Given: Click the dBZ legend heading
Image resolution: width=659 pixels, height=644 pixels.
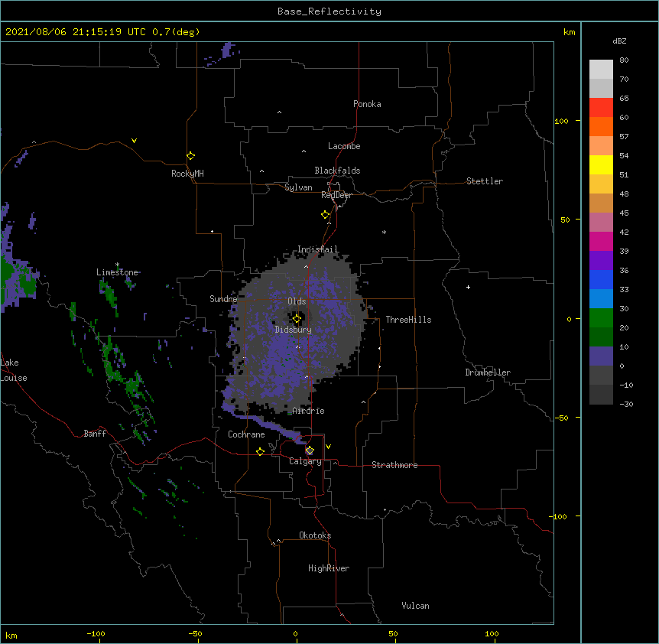Looking at the screenshot, I should click(619, 41).
